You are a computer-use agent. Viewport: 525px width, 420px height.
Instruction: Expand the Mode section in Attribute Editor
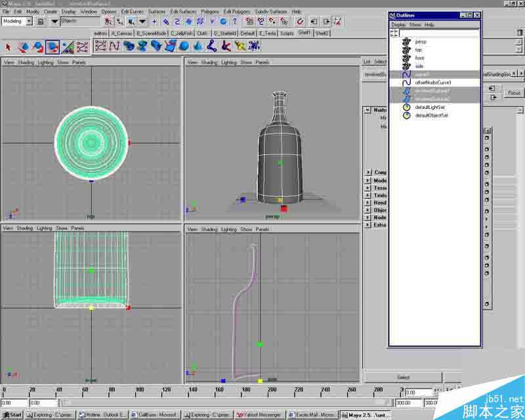click(368, 180)
